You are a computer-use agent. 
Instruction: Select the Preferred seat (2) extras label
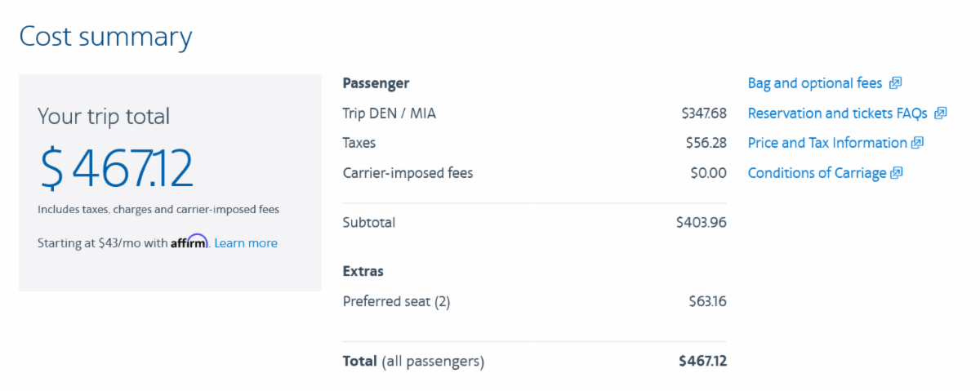(x=396, y=301)
